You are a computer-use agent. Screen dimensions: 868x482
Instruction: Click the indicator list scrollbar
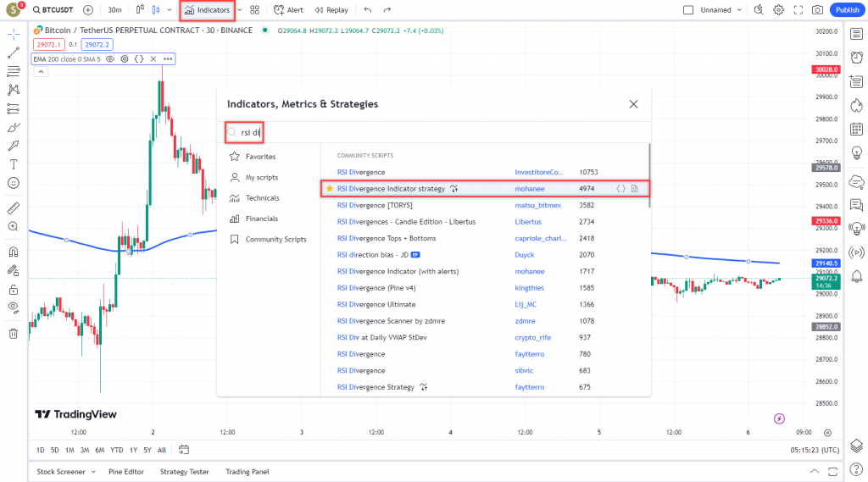(x=648, y=175)
